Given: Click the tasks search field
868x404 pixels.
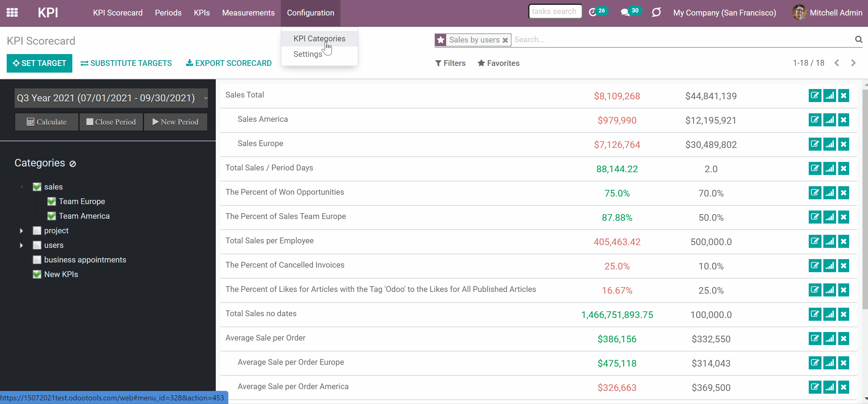Looking at the screenshot, I should (555, 12).
